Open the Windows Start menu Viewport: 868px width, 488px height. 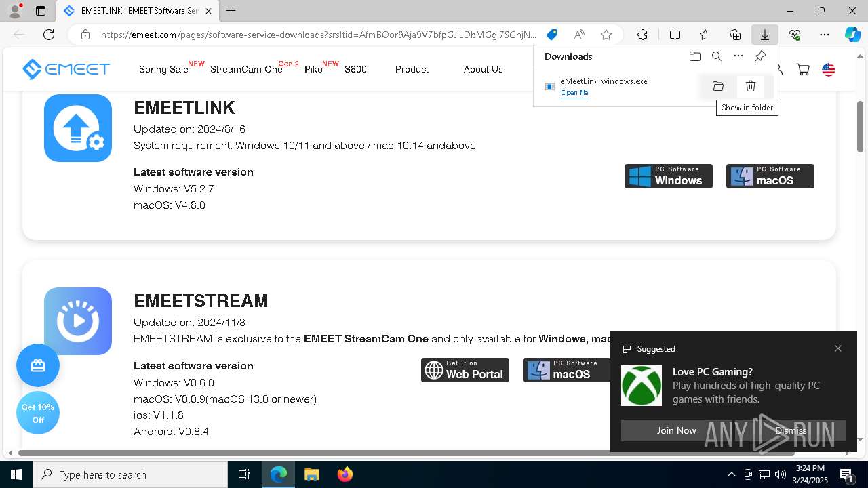[x=16, y=474]
